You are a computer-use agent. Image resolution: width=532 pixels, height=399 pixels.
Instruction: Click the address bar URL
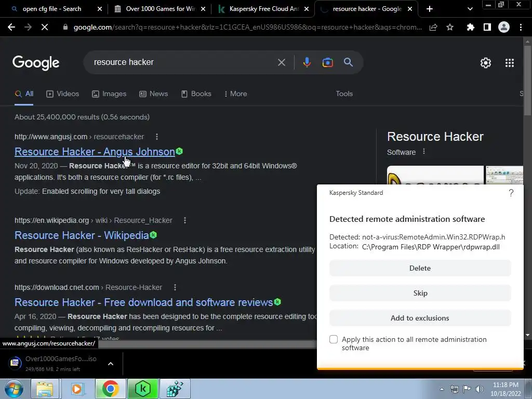[248, 27]
